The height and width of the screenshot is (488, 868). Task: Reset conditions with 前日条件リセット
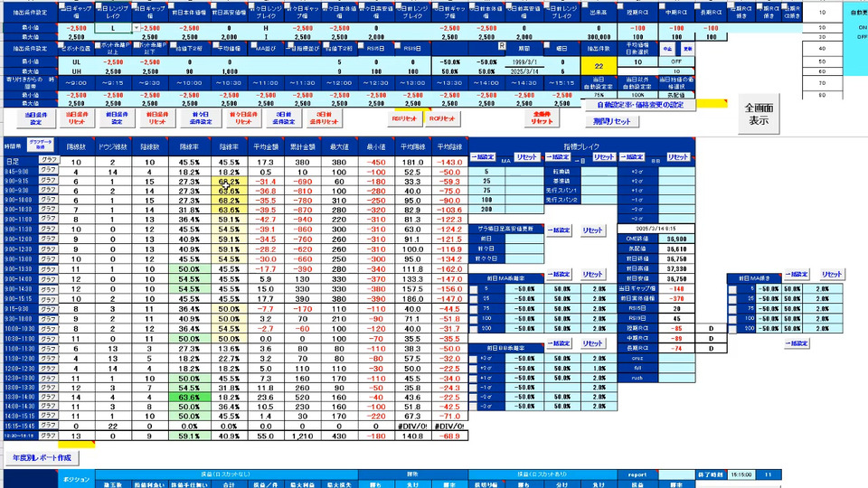coord(157,118)
